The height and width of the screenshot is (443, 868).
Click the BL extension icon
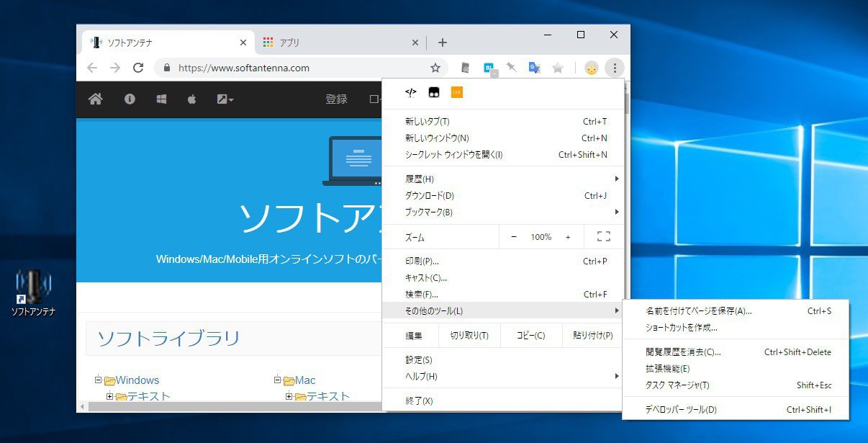489,68
